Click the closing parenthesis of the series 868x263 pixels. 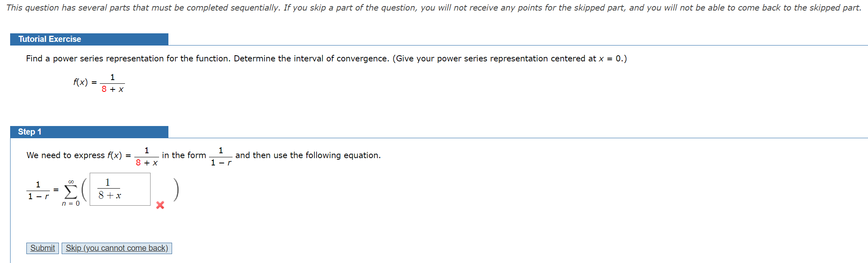pos(177,190)
